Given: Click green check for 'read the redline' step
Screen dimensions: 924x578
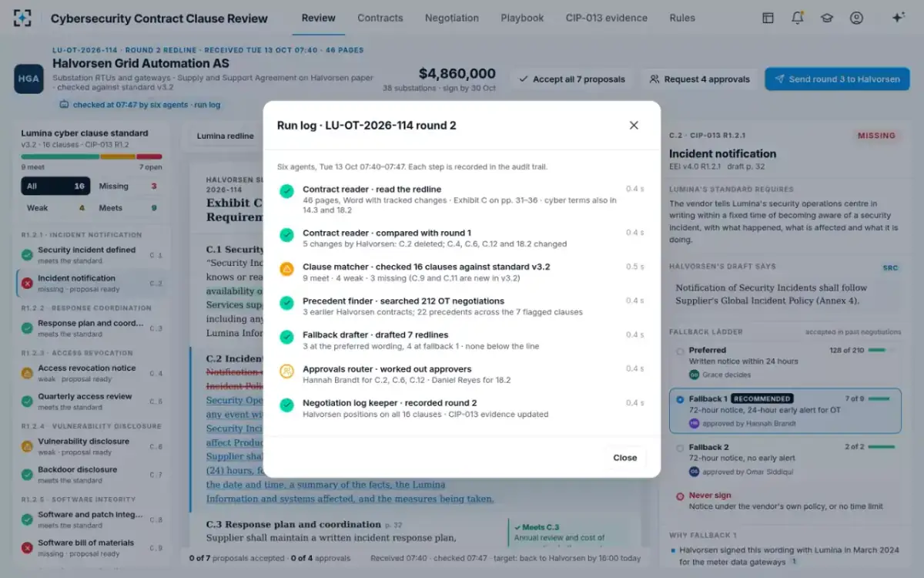Looking at the screenshot, I should click(x=286, y=190).
